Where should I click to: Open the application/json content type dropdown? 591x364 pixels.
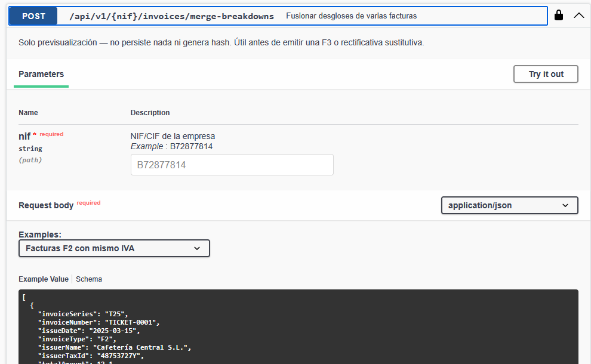[509, 205]
